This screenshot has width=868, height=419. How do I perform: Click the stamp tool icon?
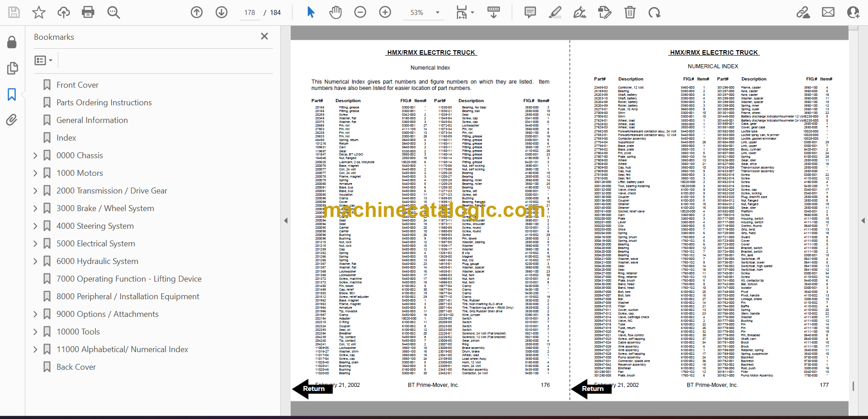click(605, 12)
